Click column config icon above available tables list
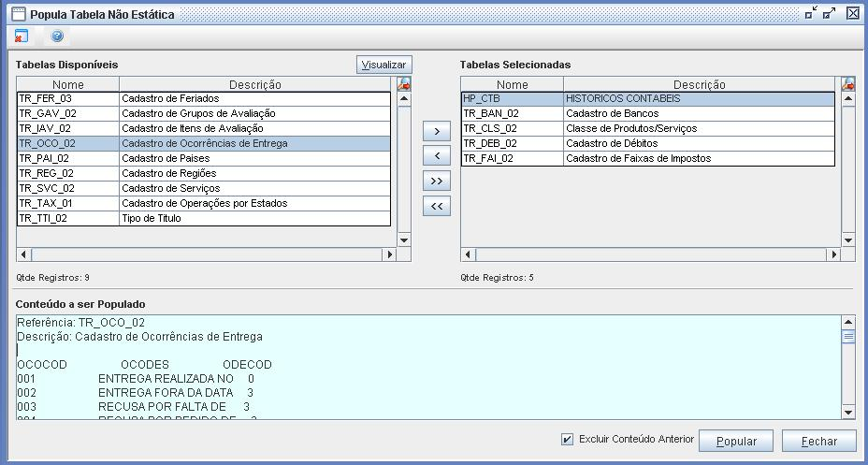The width and height of the screenshot is (868, 465). (404, 84)
